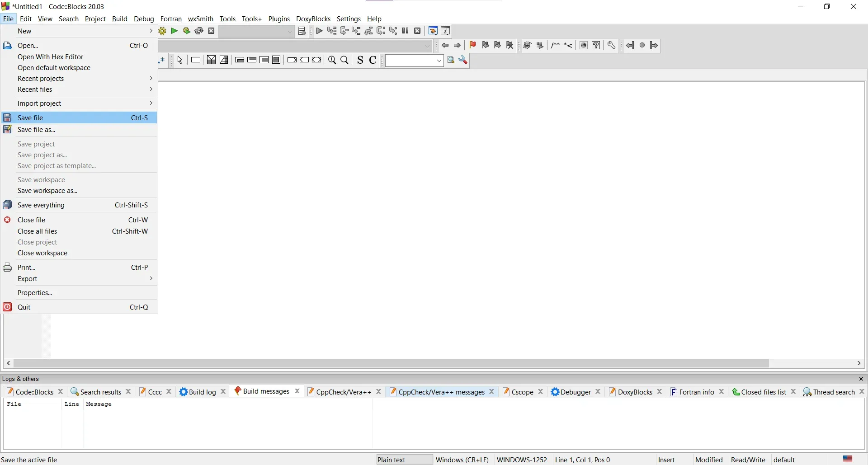Choose Quit from the File menu
Image resolution: width=868 pixels, height=465 pixels.
(80, 308)
